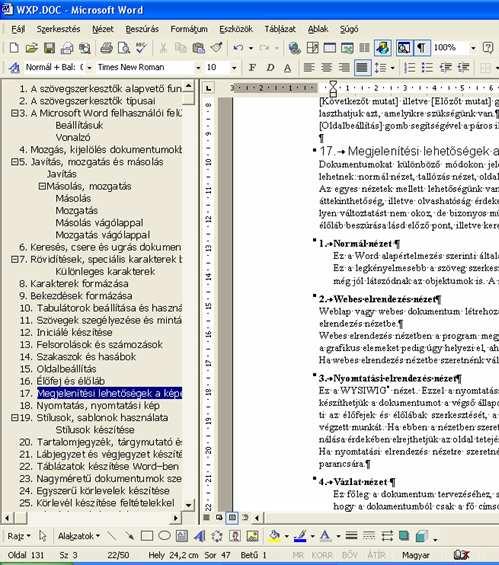Open the Formátum menu
This screenshot has width=499, height=565.
pos(189,29)
